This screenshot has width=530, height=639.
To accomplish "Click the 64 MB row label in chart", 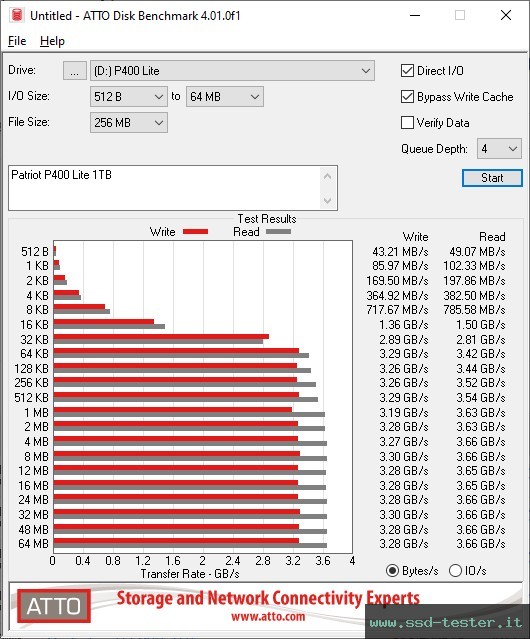I will click(33, 544).
